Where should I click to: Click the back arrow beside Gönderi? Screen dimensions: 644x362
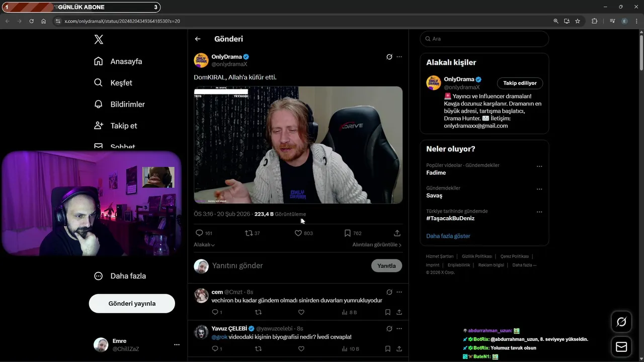[198, 39]
